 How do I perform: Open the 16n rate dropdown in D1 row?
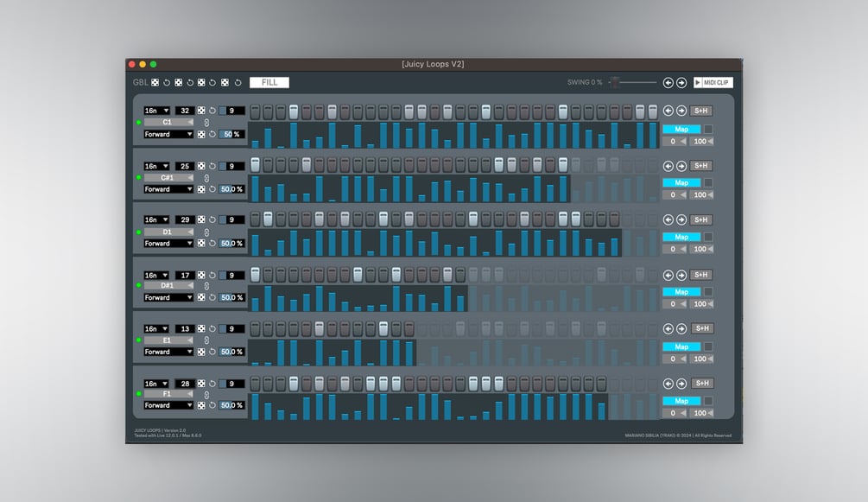point(156,220)
